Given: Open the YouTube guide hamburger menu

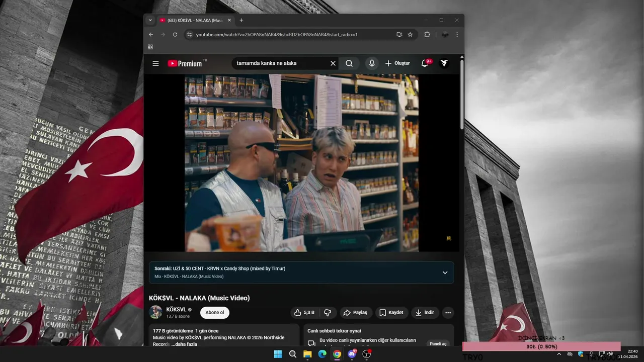Looking at the screenshot, I should tap(155, 63).
